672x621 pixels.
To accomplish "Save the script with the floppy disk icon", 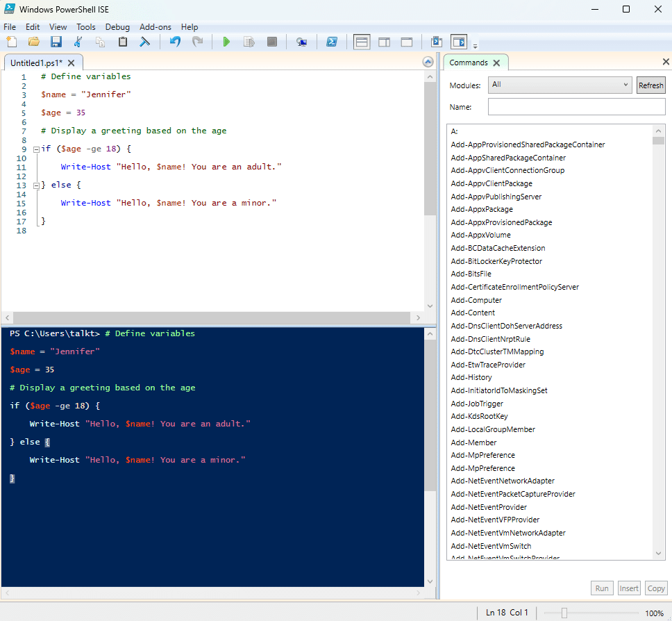I will click(x=56, y=42).
